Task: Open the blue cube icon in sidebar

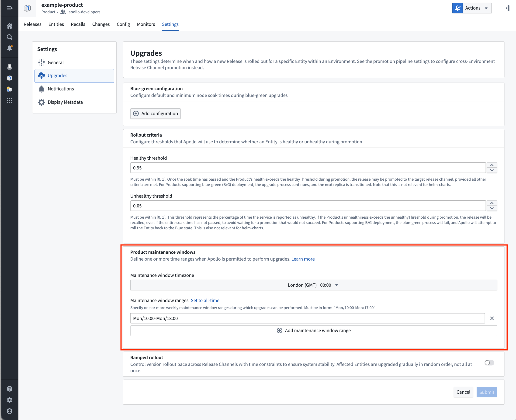Action: click(9, 78)
